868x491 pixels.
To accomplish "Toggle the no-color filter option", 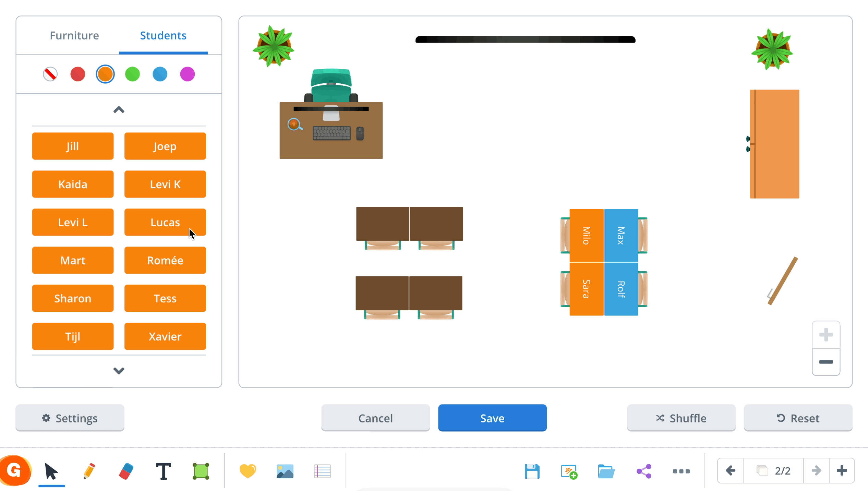I will [x=50, y=73].
